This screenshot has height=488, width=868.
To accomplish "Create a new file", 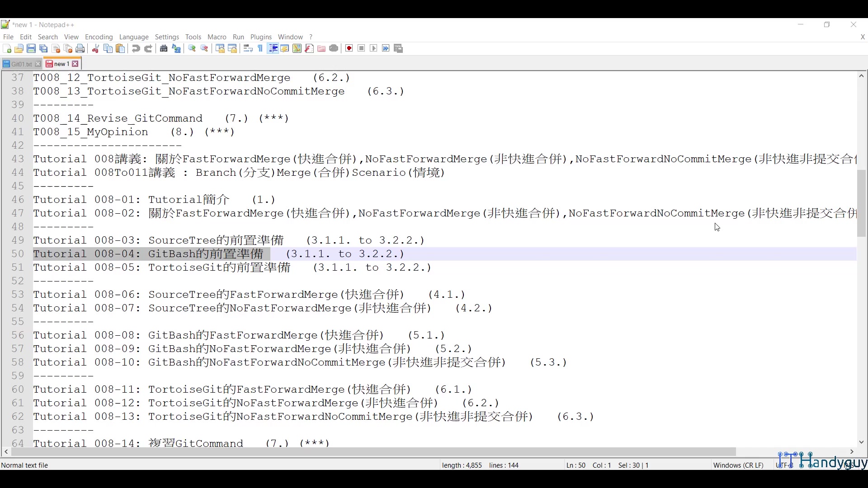I will click(8, 48).
